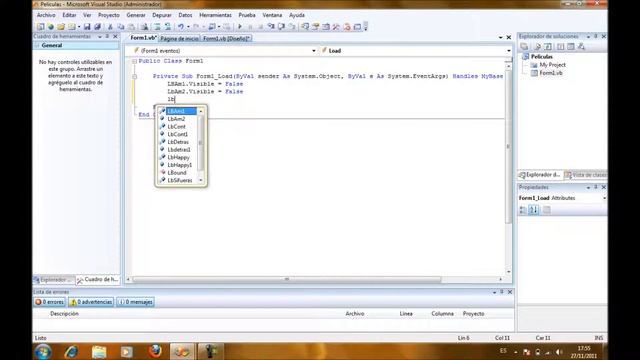Click the Step Into debug icon

[x=271, y=27]
